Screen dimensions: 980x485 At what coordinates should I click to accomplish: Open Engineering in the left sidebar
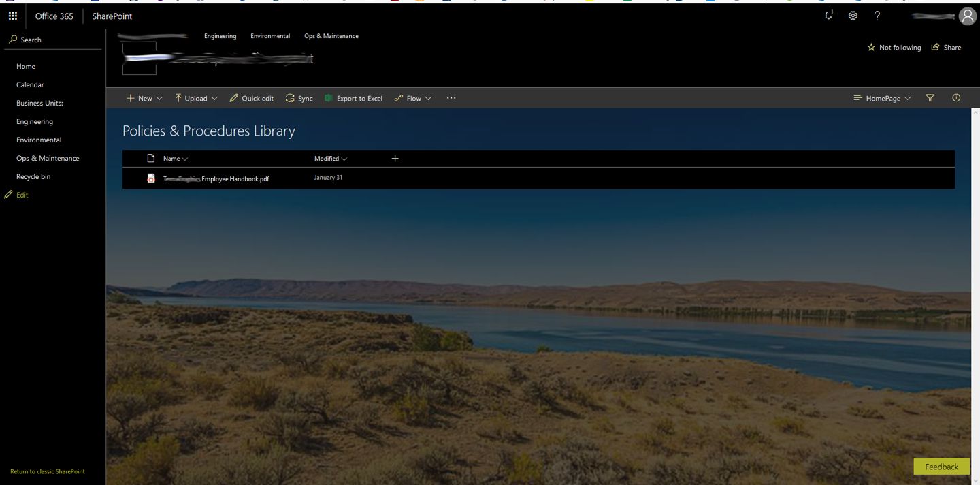click(x=35, y=121)
